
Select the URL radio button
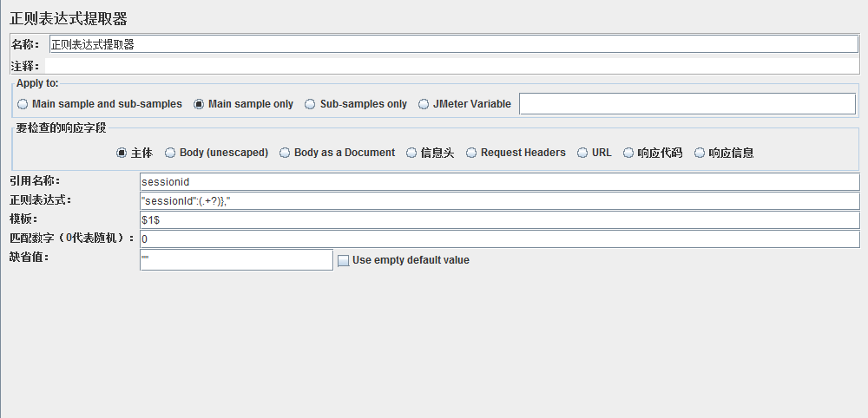click(582, 153)
